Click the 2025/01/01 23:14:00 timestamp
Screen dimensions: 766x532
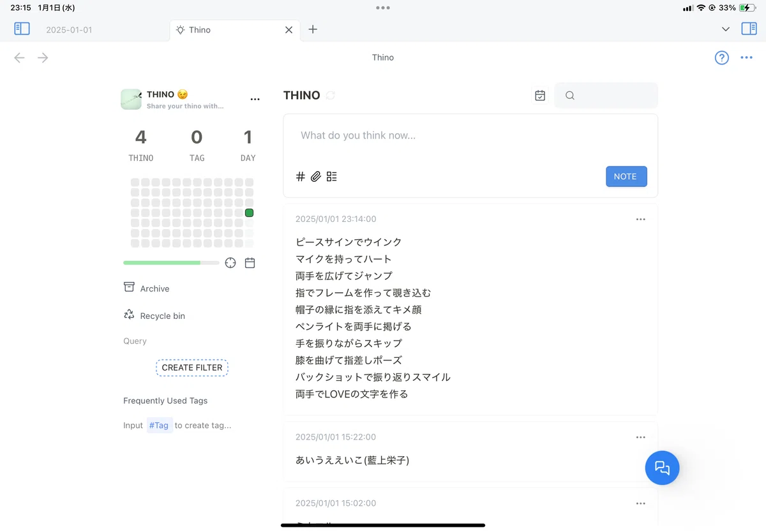click(x=336, y=219)
